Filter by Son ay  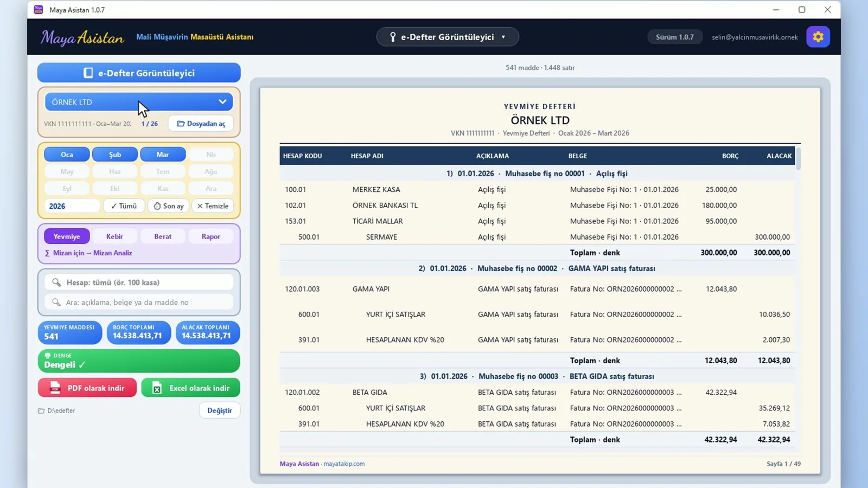168,206
